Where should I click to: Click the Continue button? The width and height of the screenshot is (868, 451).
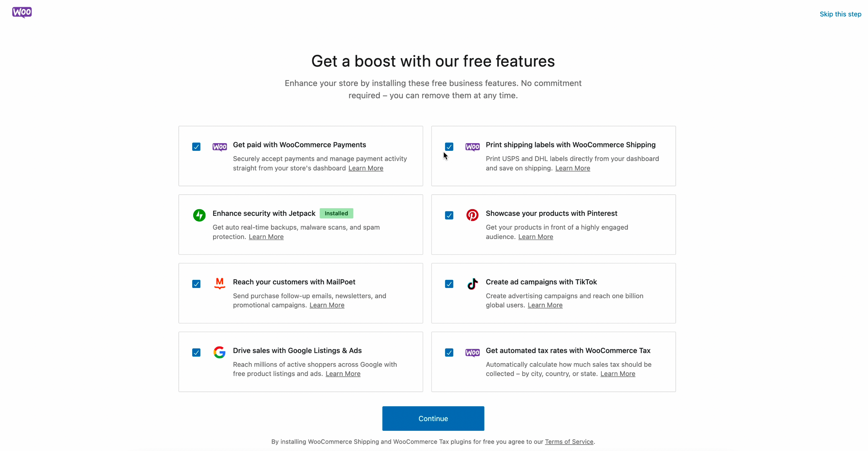433,418
